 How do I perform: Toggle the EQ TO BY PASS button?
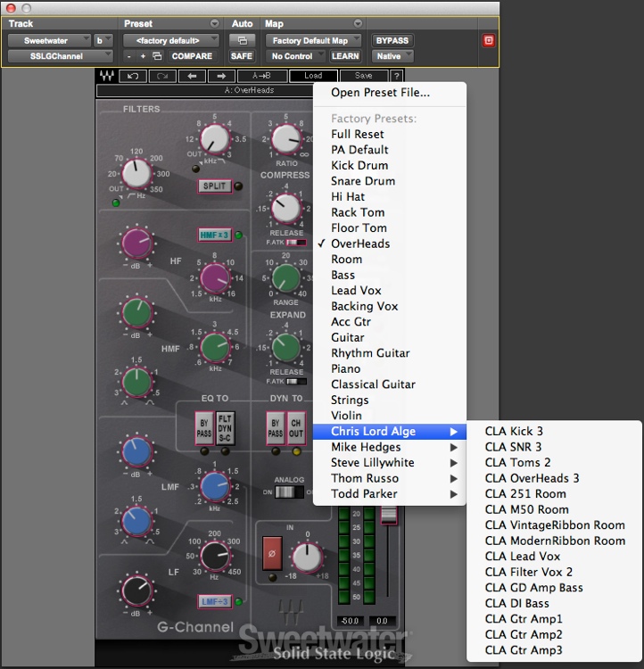204,428
